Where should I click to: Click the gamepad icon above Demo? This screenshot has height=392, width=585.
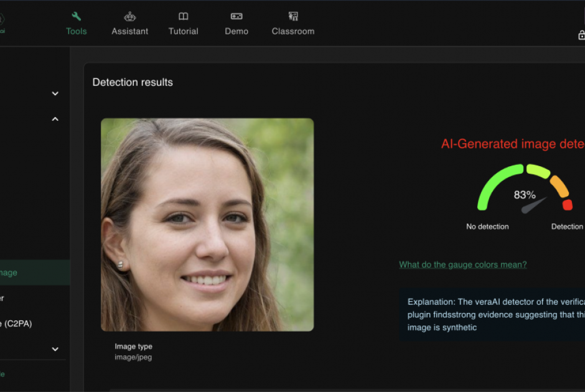(236, 17)
